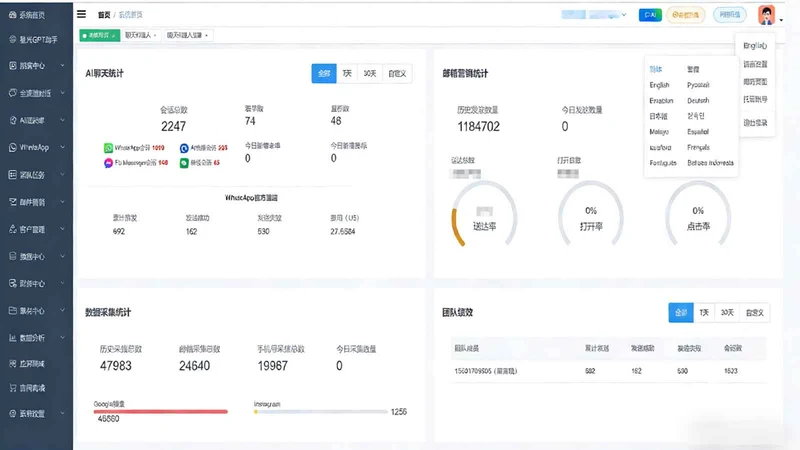Expand the 财务中心 sidebar chevron
800x450 pixels.
point(63,283)
